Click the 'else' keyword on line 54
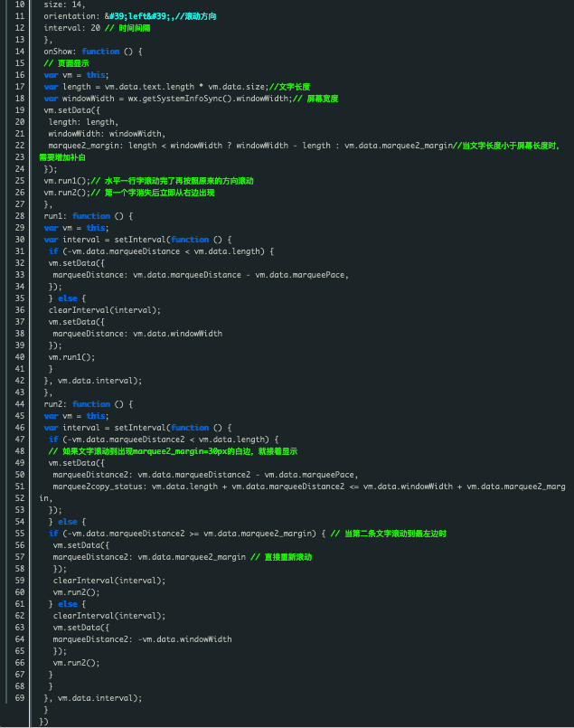The height and width of the screenshot is (728, 574). (67, 522)
